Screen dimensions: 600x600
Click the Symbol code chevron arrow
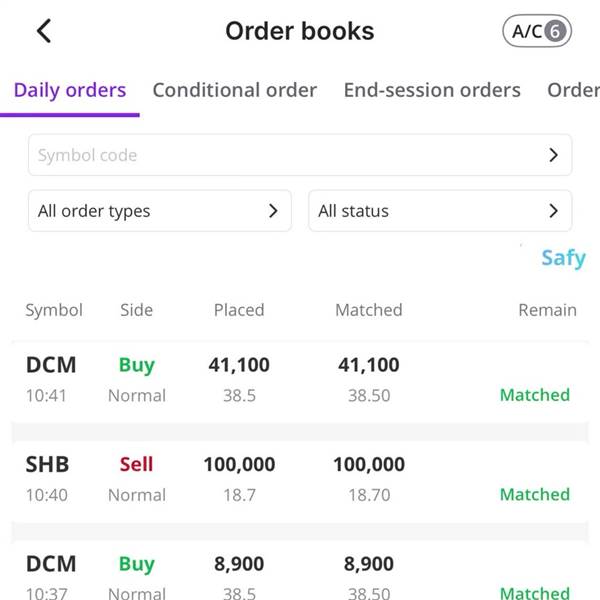tap(553, 155)
